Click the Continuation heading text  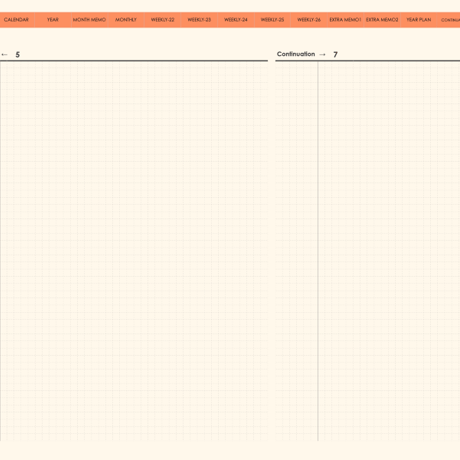(296, 54)
